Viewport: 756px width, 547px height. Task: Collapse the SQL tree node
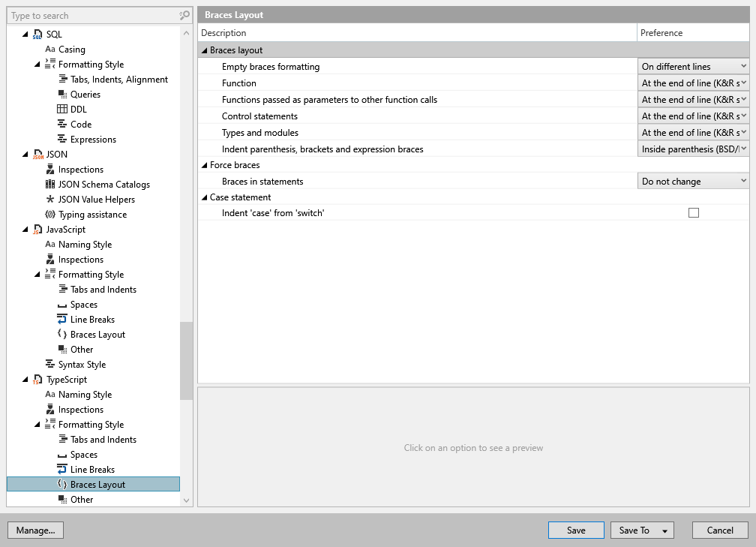coord(25,35)
